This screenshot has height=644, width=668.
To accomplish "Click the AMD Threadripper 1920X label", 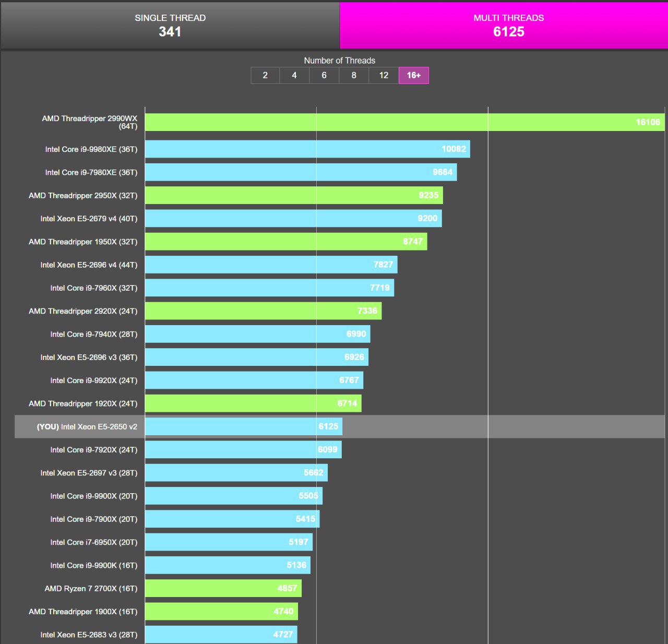I will point(83,403).
